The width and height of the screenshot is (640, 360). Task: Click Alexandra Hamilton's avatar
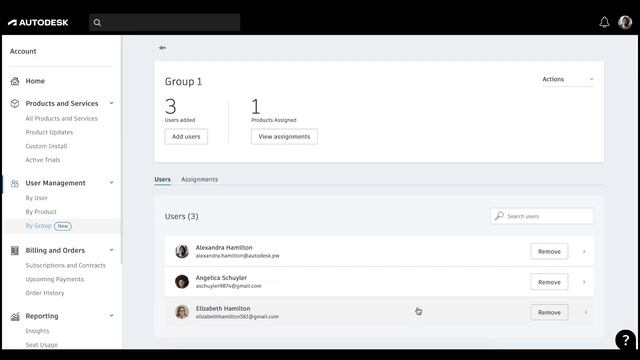pyautogui.click(x=182, y=251)
